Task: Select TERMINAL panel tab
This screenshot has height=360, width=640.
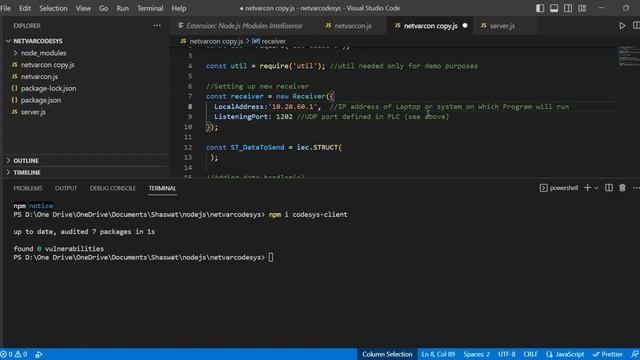Action: (162, 188)
